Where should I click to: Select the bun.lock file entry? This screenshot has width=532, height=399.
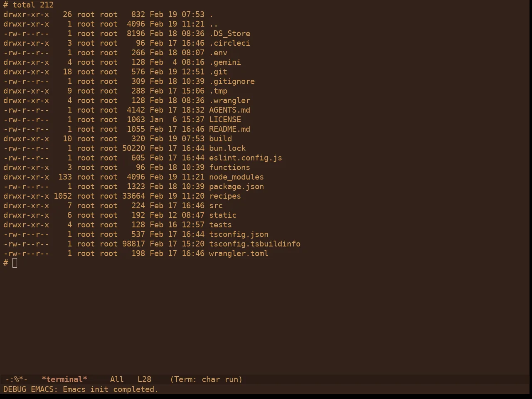click(x=227, y=148)
